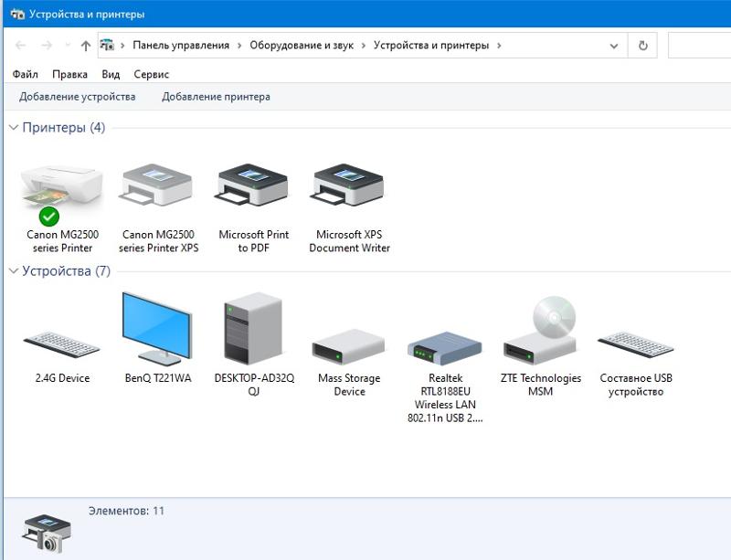The width and height of the screenshot is (731, 560).
Task: Click the Realtek RTL8188EU Wireless LAN label
Action: (445, 397)
